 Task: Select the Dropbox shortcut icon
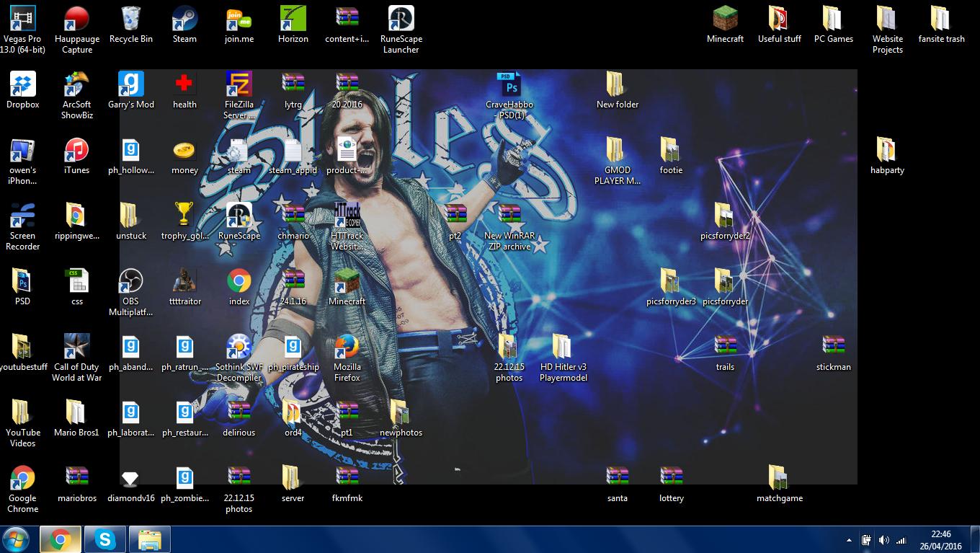(x=22, y=84)
